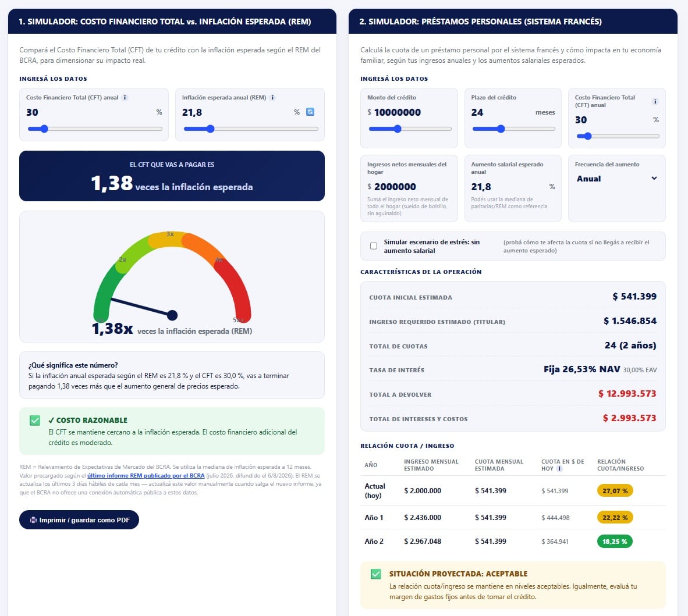Enable stress scenario without salary increase checkbox
Viewport: 688px width, 616px height.
point(374,246)
